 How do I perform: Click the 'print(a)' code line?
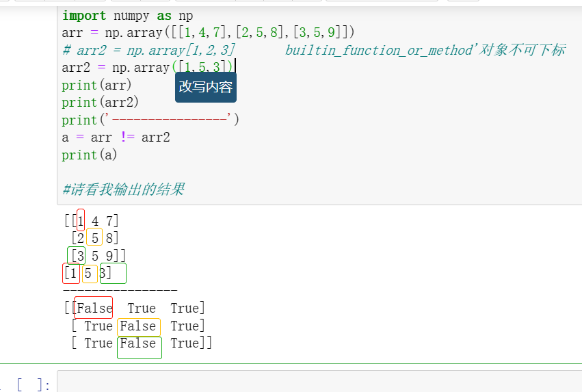pyautogui.click(x=90, y=155)
